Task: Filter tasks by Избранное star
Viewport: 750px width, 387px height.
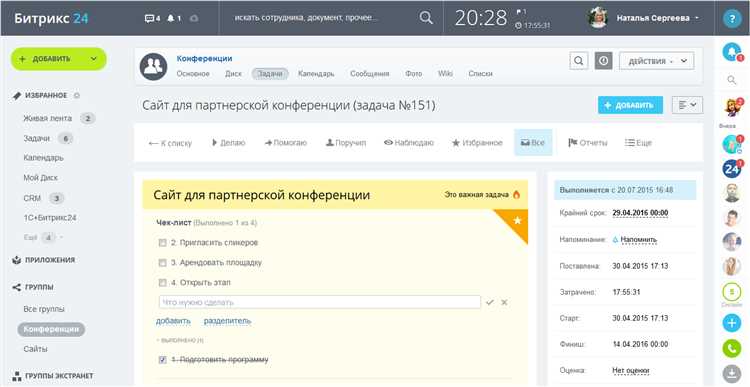Action: point(477,143)
